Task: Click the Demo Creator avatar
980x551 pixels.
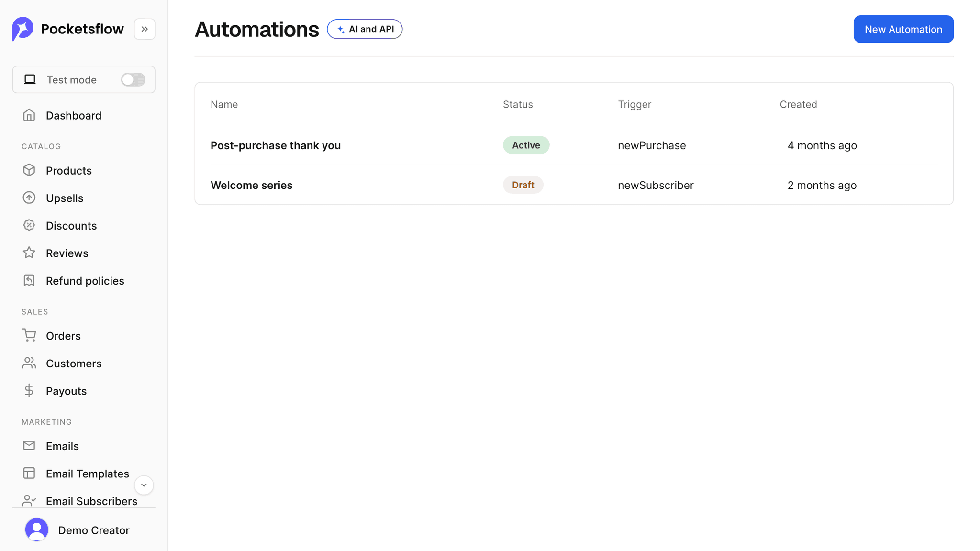Action: pos(37,530)
